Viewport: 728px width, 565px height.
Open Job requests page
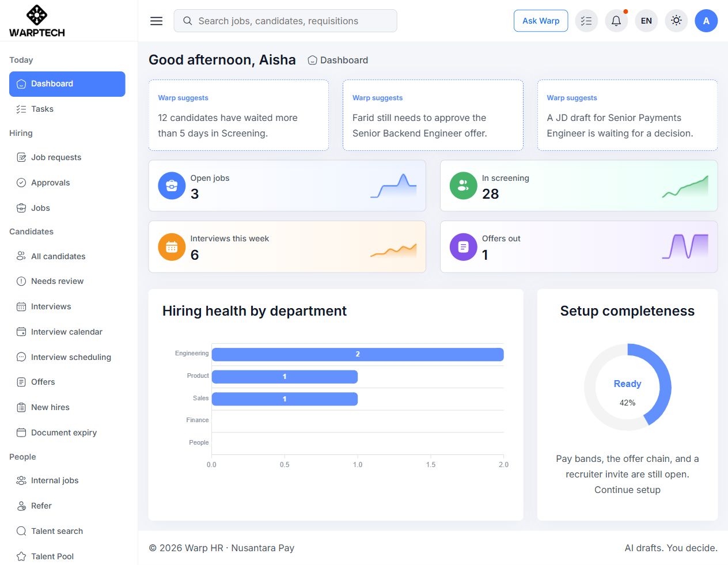click(x=67, y=157)
